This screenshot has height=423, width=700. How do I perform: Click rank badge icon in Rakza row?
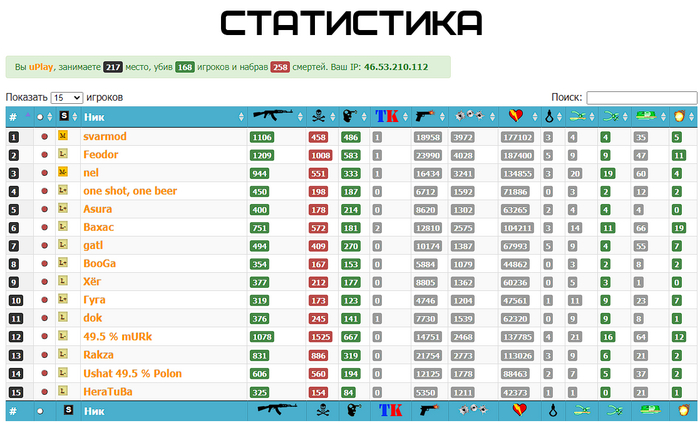click(62, 354)
